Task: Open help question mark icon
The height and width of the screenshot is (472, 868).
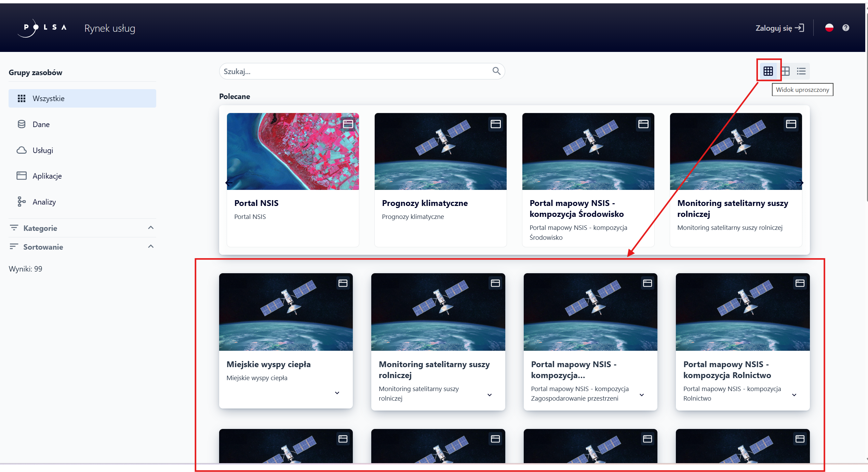Action: coord(846,28)
